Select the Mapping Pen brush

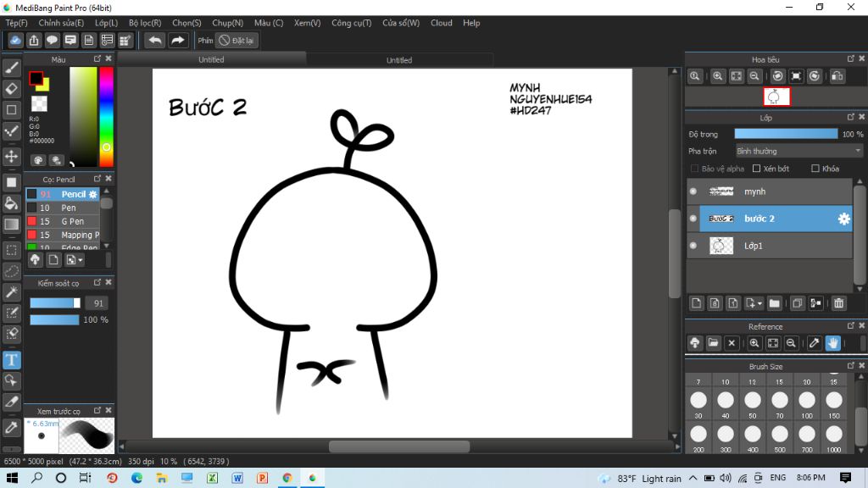tap(63, 236)
